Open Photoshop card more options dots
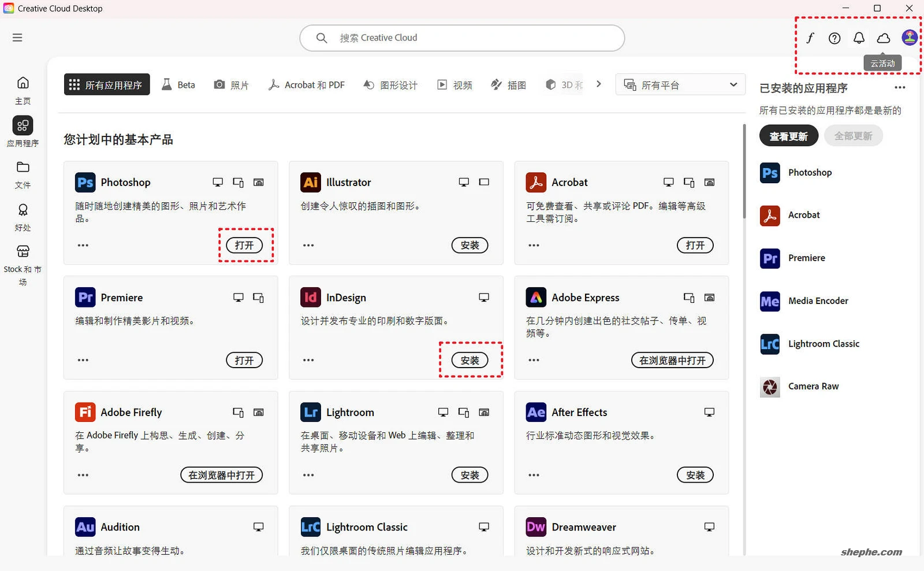 pyautogui.click(x=83, y=245)
